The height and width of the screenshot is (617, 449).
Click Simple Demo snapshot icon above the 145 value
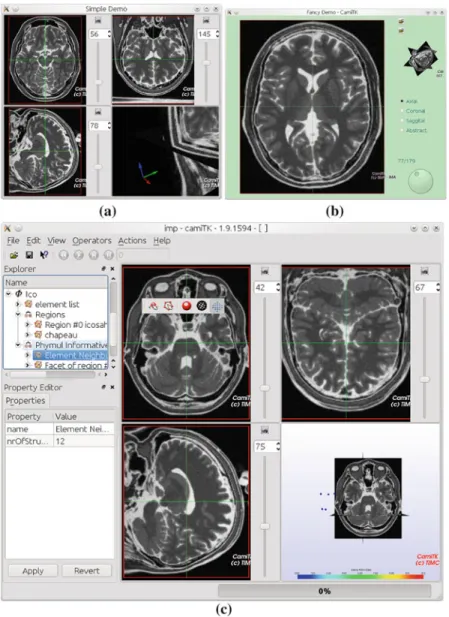206,20
